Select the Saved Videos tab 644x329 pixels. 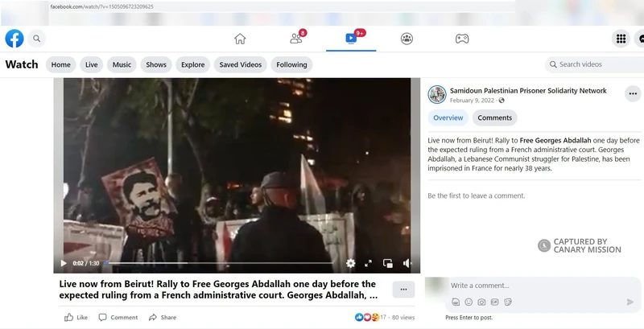click(240, 65)
